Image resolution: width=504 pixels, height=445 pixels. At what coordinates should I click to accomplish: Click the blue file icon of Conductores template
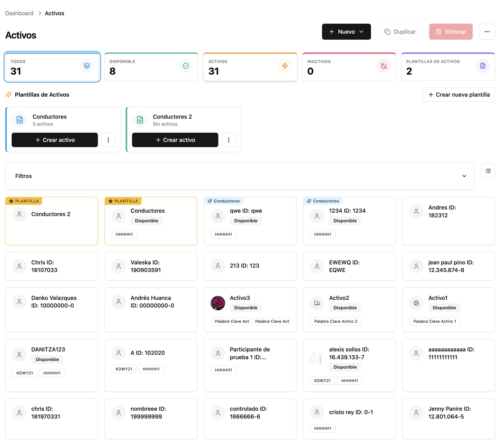coord(20,120)
